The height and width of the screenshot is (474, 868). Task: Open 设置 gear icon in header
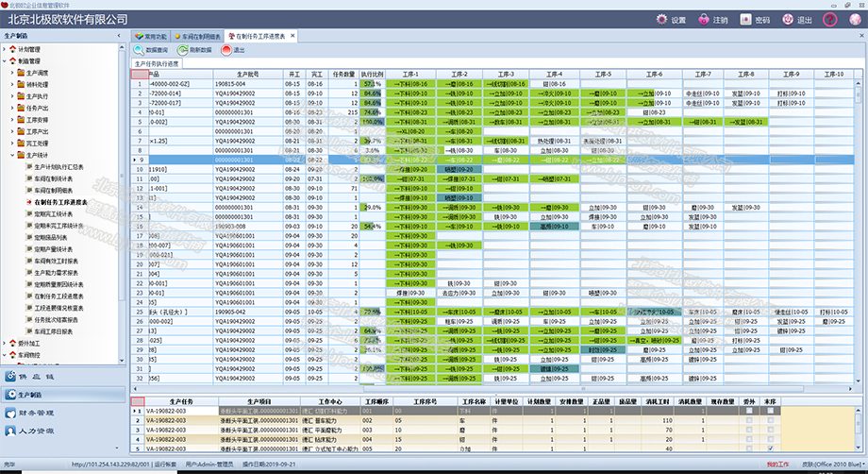661,20
